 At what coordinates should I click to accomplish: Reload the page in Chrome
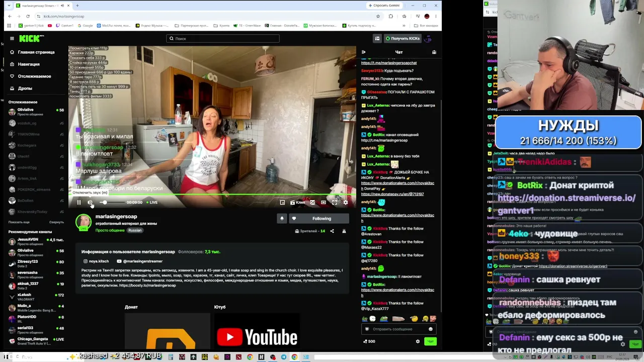click(x=28, y=16)
